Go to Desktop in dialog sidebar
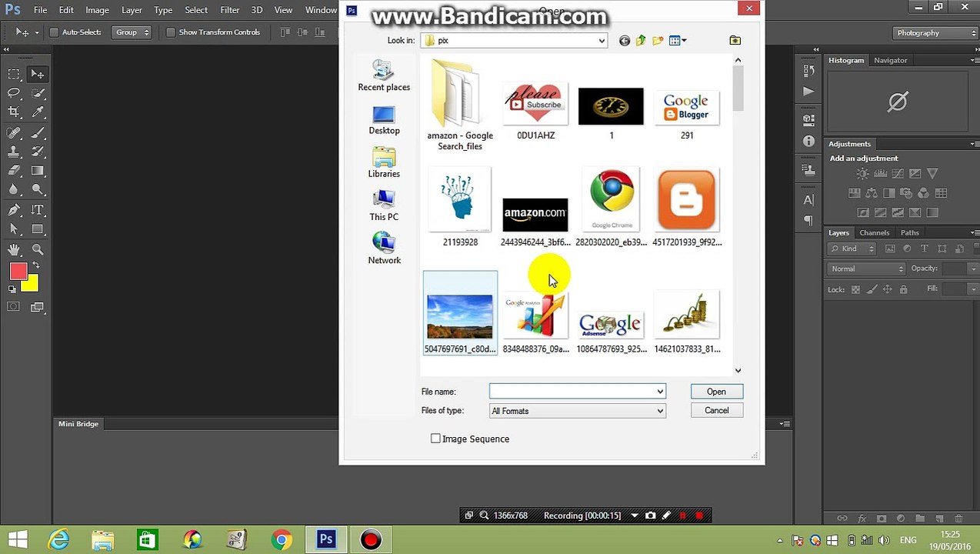The image size is (980, 554). 384,119
